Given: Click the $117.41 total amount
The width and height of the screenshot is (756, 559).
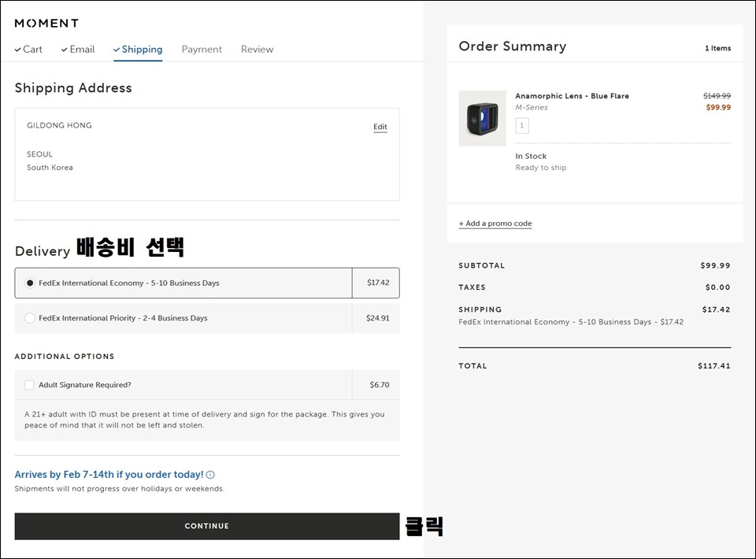Looking at the screenshot, I should 714,366.
